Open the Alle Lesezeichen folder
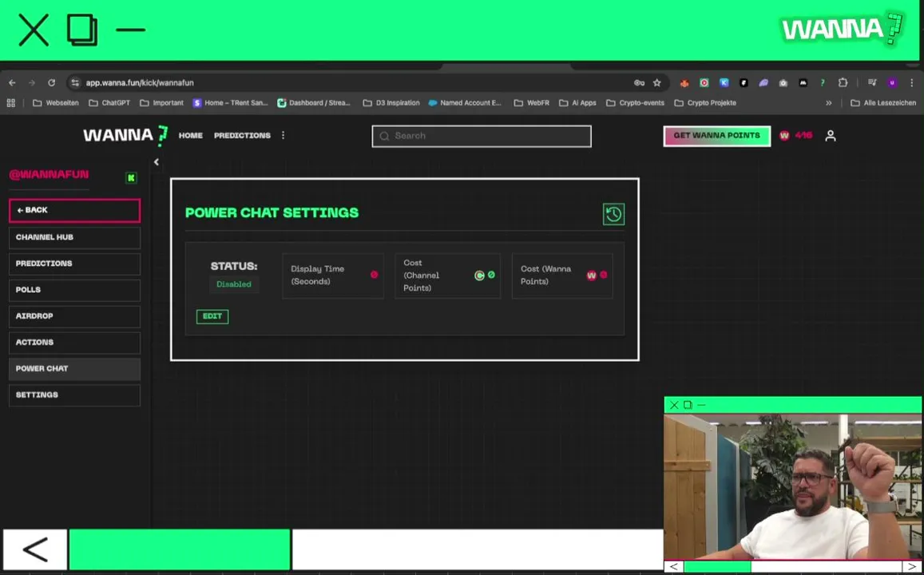924x575 pixels. [883, 103]
